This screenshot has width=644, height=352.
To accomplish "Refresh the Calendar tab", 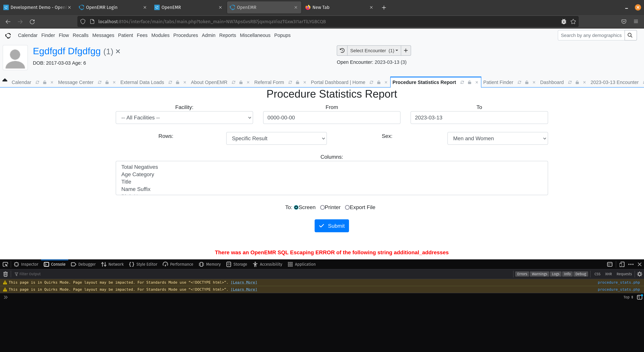I will [x=37, y=82].
